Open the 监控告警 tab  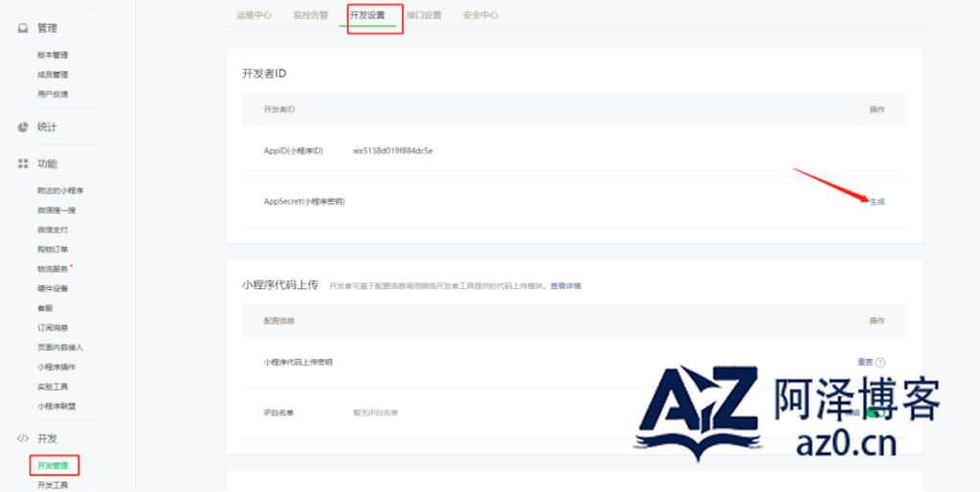[311, 15]
